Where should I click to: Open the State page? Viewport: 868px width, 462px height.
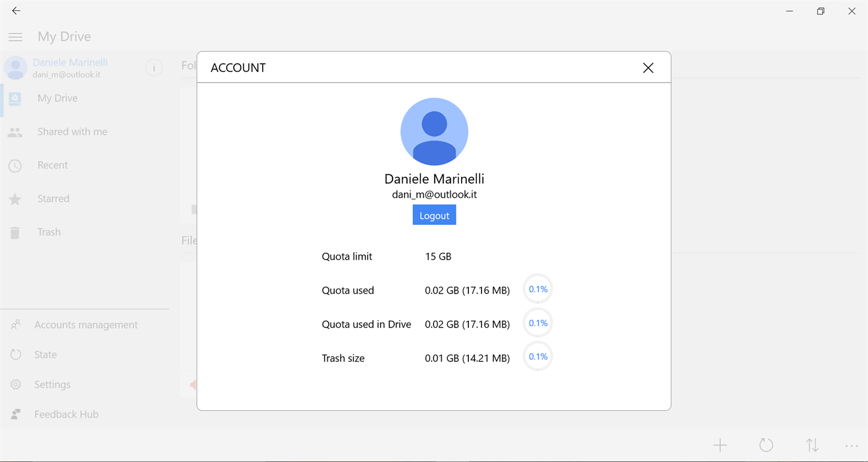[x=84, y=355]
